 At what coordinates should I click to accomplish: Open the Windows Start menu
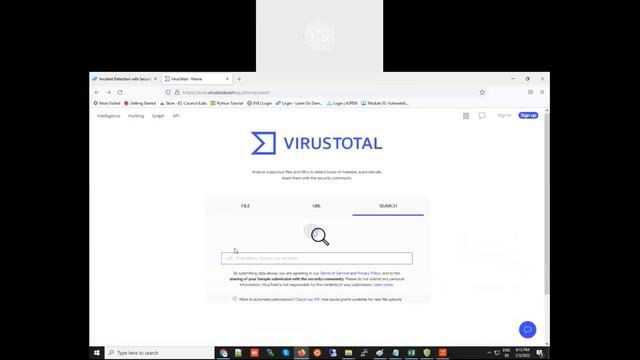click(x=97, y=353)
